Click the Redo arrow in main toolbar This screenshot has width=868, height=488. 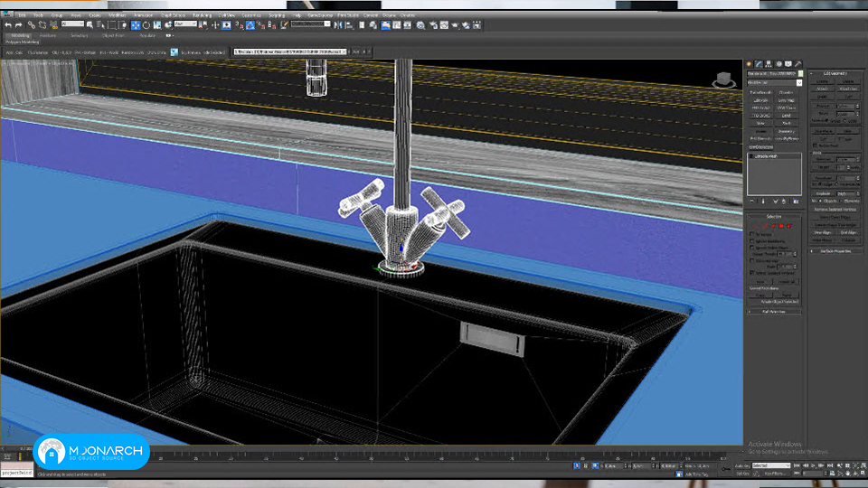click(18, 25)
